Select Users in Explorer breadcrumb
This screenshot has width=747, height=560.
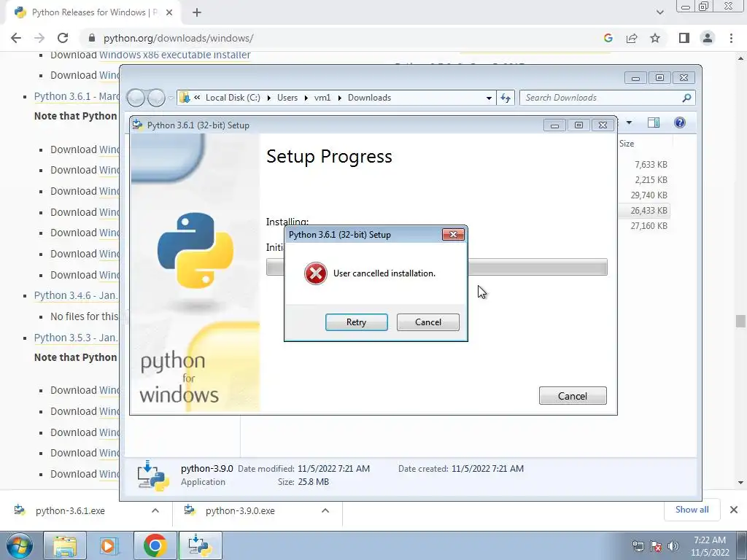(287, 98)
